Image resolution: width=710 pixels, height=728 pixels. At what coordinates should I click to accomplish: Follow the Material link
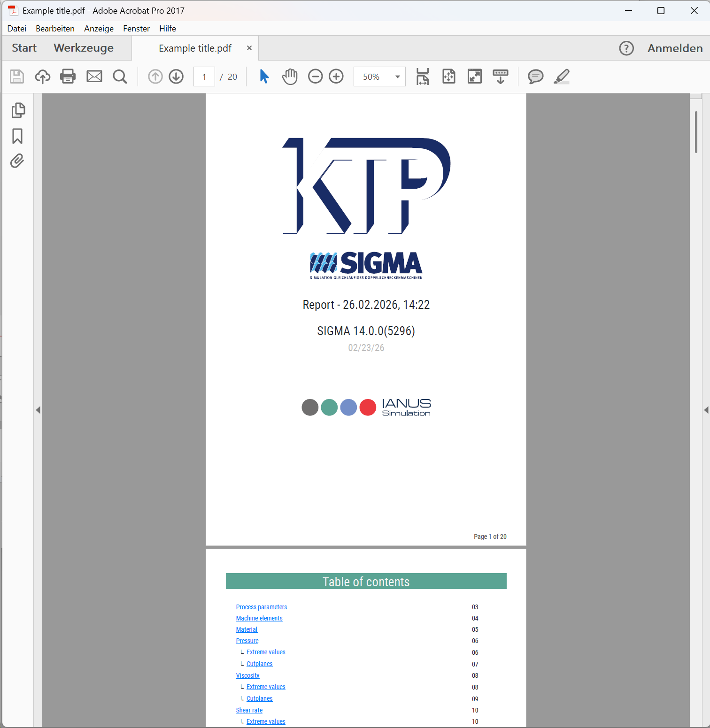click(x=247, y=629)
